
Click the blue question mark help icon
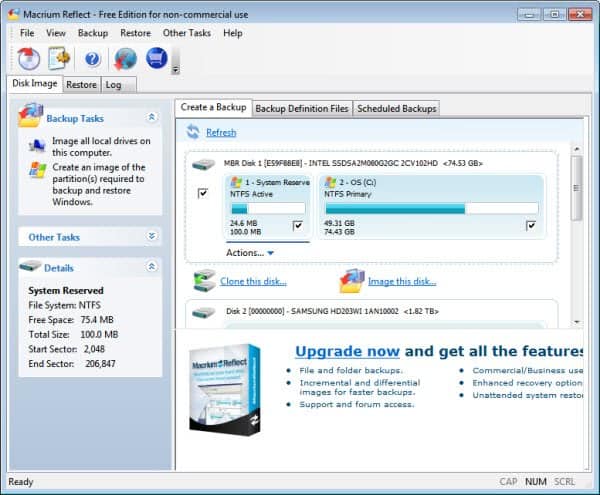[x=92, y=59]
